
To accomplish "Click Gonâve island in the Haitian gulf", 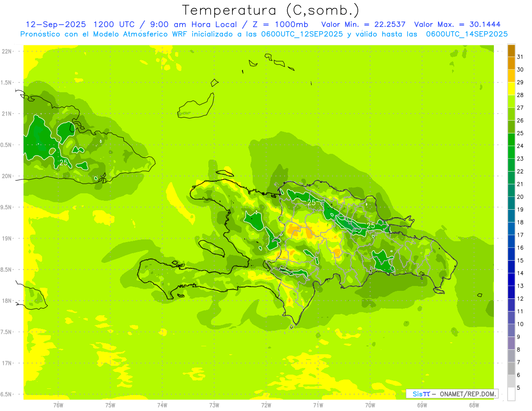I will pyautogui.click(x=212, y=248).
